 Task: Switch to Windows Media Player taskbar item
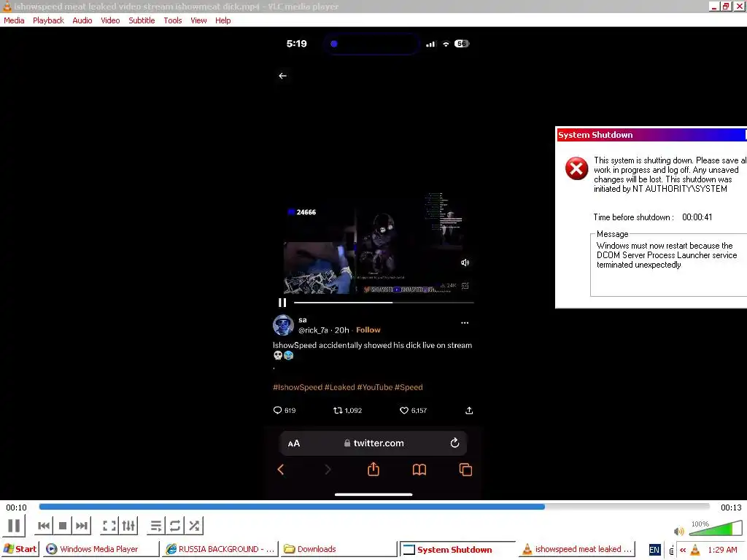(x=101, y=549)
